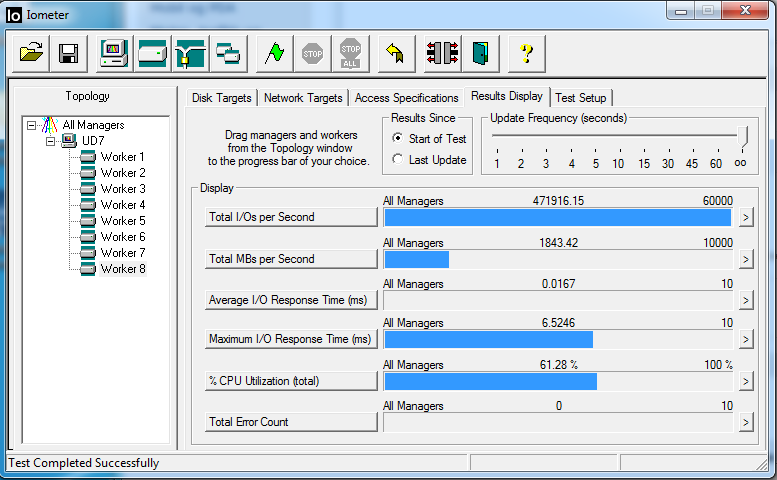Switch to the Disk Targets tab
Image resolution: width=777 pixels, height=480 pixels.
click(x=222, y=98)
